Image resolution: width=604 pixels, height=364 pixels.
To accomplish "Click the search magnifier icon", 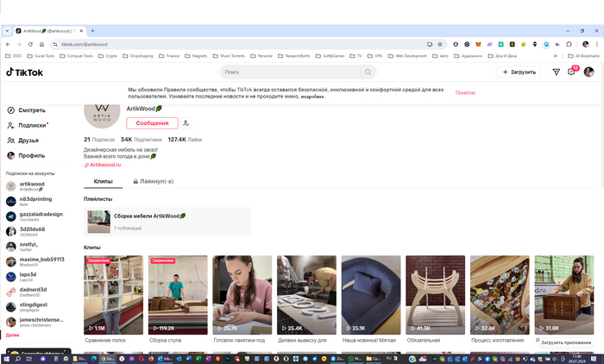I will (368, 72).
